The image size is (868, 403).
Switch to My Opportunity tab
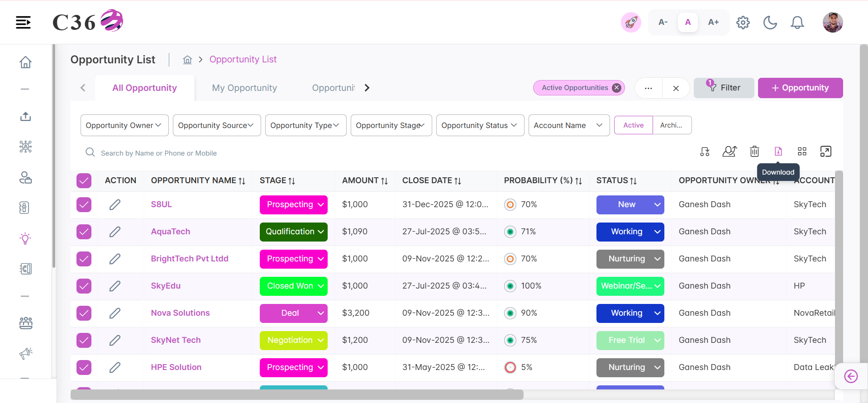[x=244, y=88]
